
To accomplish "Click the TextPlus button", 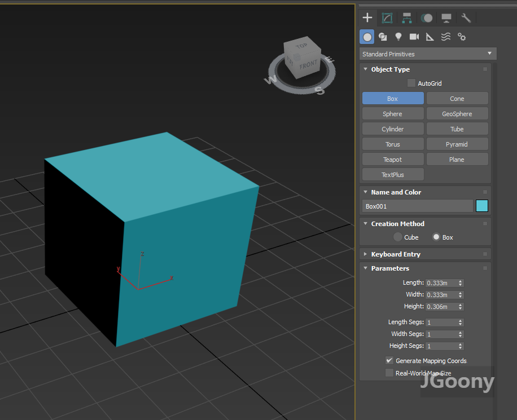I will (393, 174).
